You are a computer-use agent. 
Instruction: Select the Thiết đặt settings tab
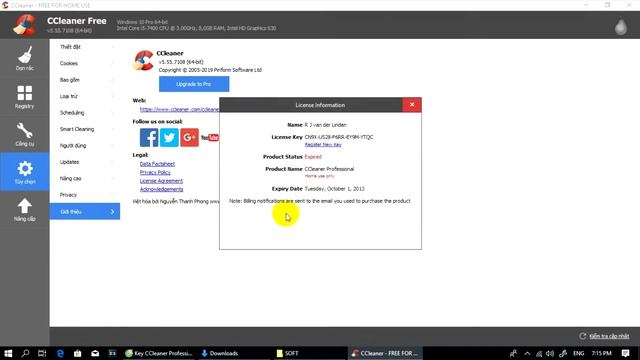click(85, 47)
